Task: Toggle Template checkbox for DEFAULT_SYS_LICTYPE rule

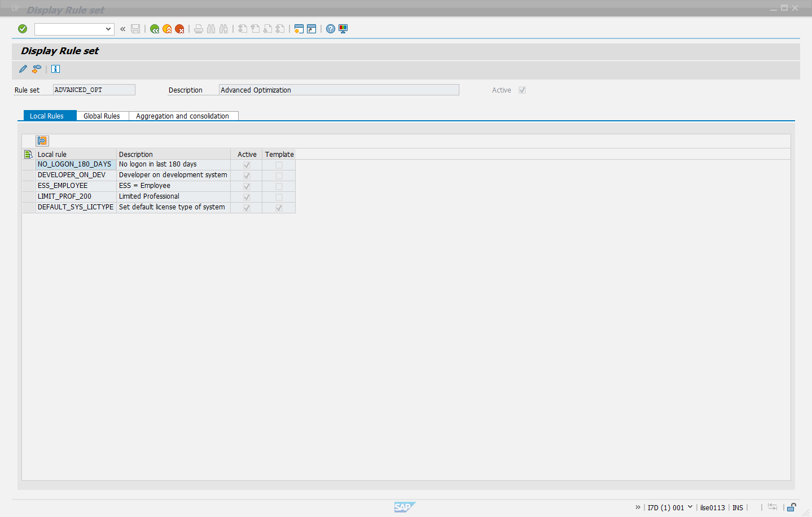Action: 279,208
